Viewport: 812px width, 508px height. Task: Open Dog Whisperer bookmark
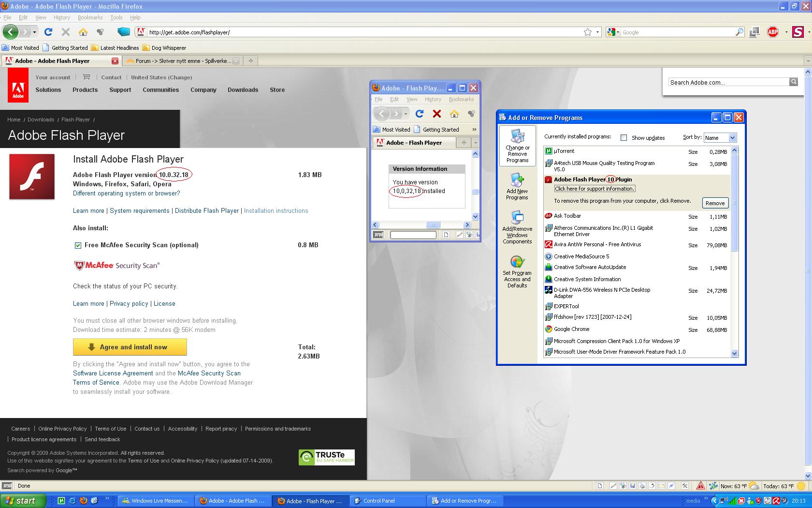164,48
